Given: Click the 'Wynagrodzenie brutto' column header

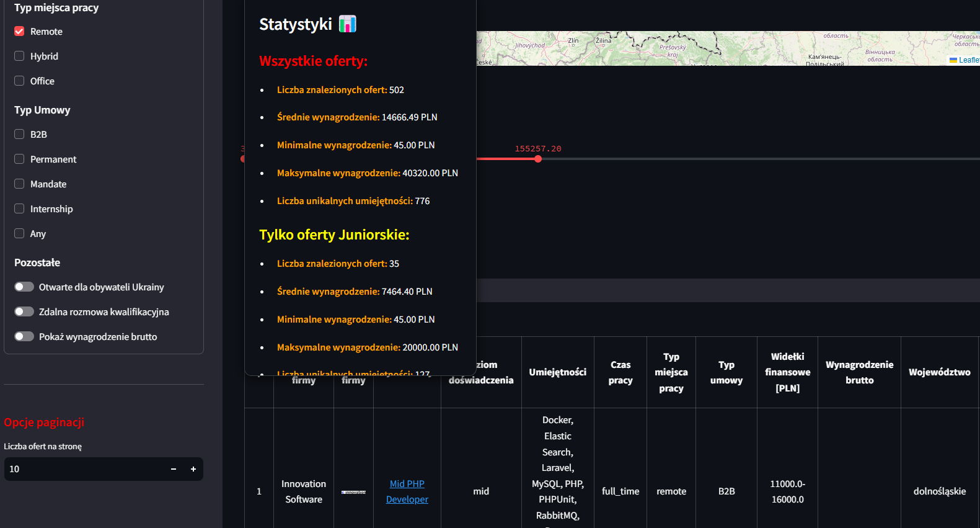Looking at the screenshot, I should click(860, 372).
